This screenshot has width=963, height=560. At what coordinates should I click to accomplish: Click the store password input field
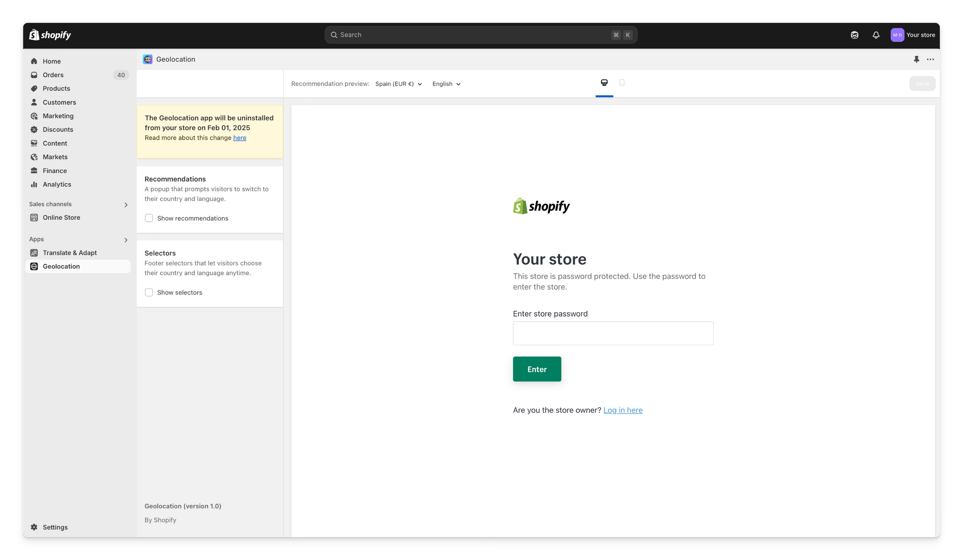click(613, 333)
